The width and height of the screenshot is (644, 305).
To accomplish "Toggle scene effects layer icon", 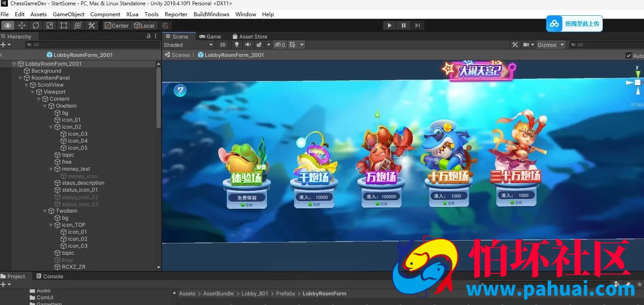I will tap(259, 45).
